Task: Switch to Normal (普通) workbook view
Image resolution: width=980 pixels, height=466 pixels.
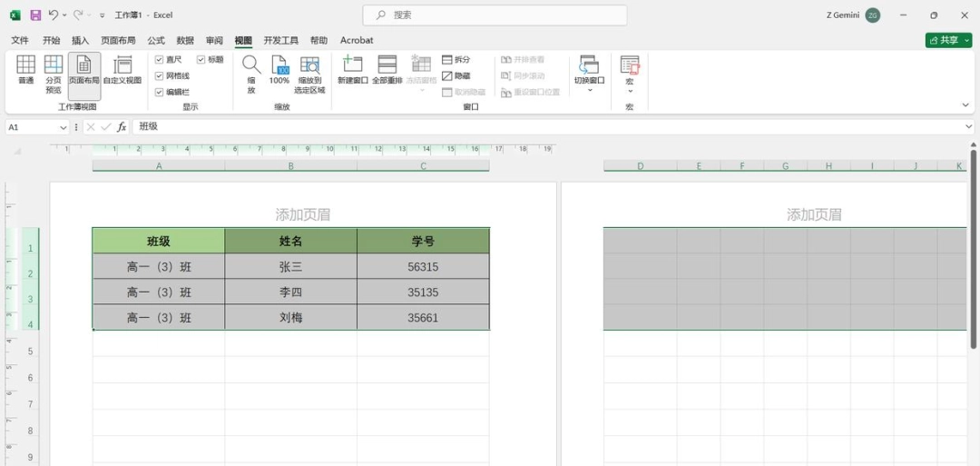Action: coord(25,71)
